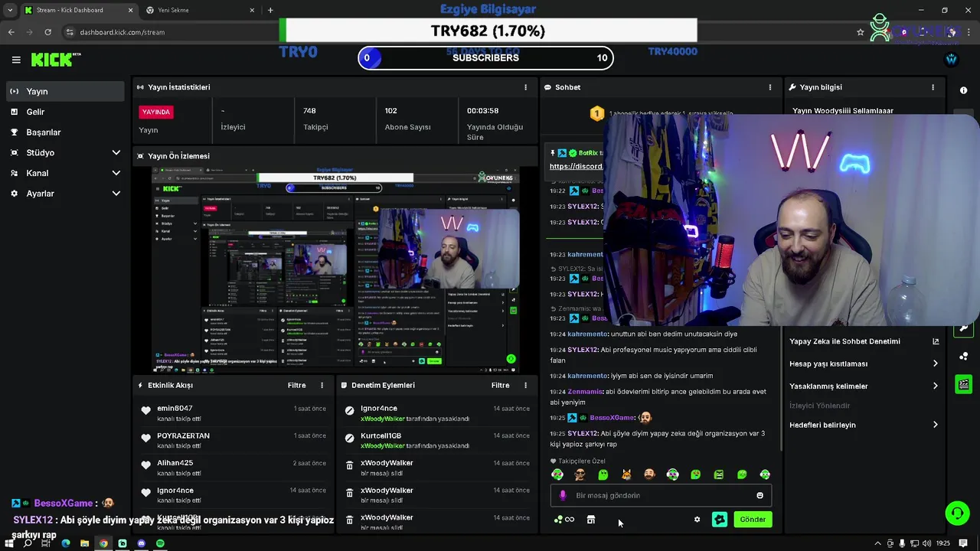Open the Filtre in Denetim Eylemleri panel

pos(500,385)
